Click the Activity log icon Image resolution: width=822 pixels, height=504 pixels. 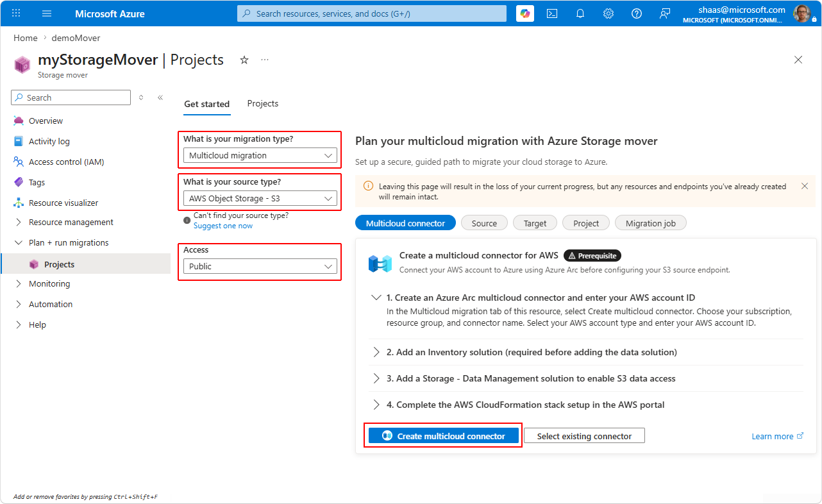point(19,141)
